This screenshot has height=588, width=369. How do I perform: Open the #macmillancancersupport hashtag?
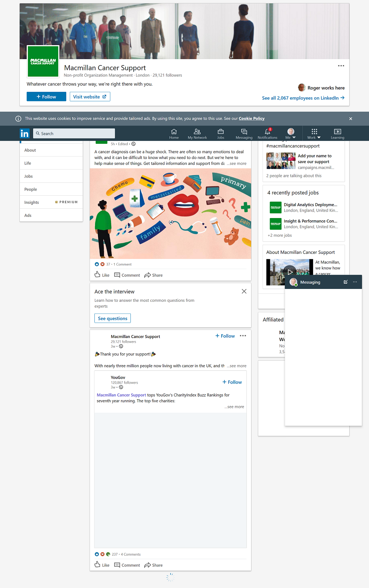click(293, 146)
